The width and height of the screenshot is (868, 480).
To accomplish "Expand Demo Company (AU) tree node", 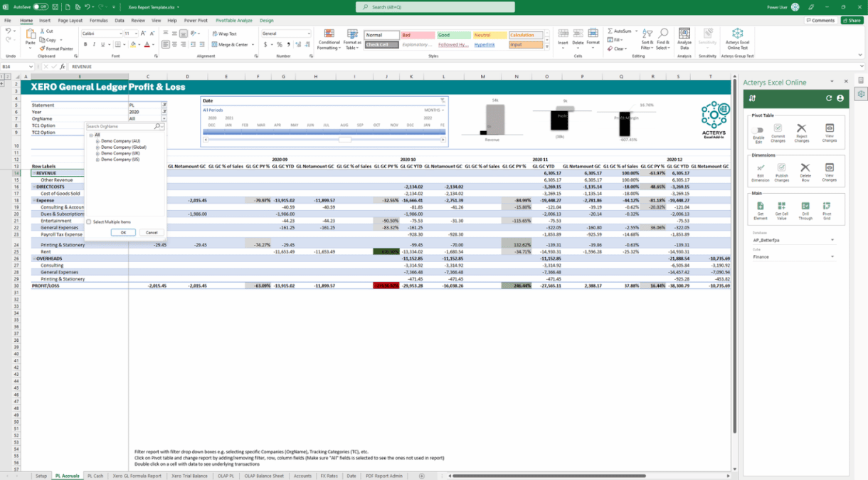I will point(97,141).
